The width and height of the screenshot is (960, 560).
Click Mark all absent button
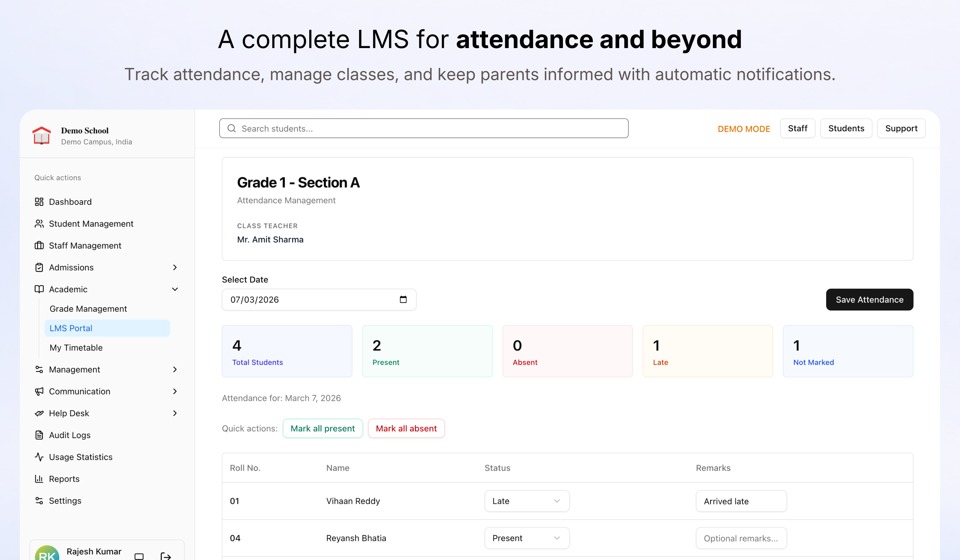(x=406, y=428)
